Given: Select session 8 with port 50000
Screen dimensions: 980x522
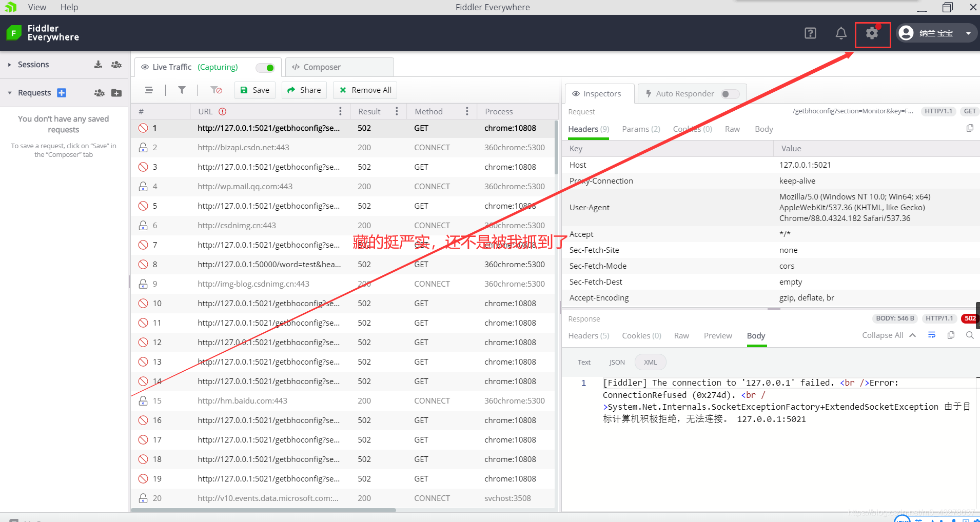Looking at the screenshot, I should pyautogui.click(x=343, y=265).
